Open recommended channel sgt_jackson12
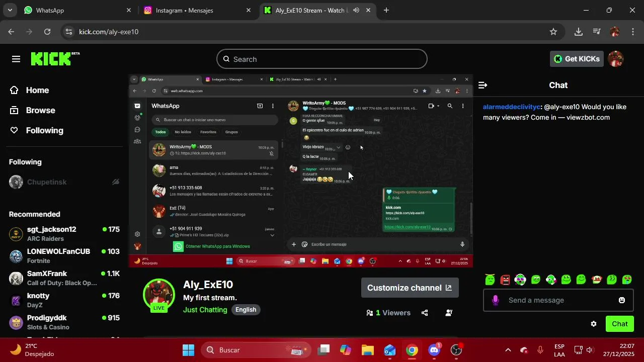Image resolution: width=644 pixels, height=362 pixels. [x=64, y=234]
